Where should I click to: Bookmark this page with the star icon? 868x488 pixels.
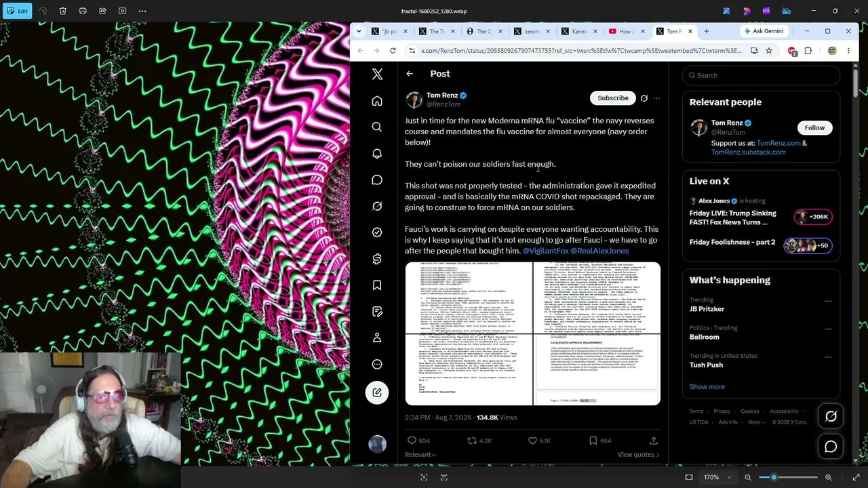point(769,51)
